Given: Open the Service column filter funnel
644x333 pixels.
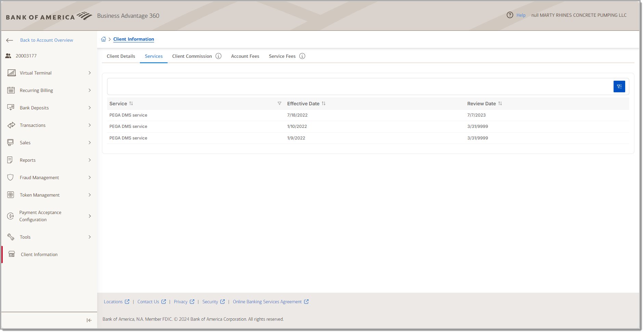Looking at the screenshot, I should point(279,103).
